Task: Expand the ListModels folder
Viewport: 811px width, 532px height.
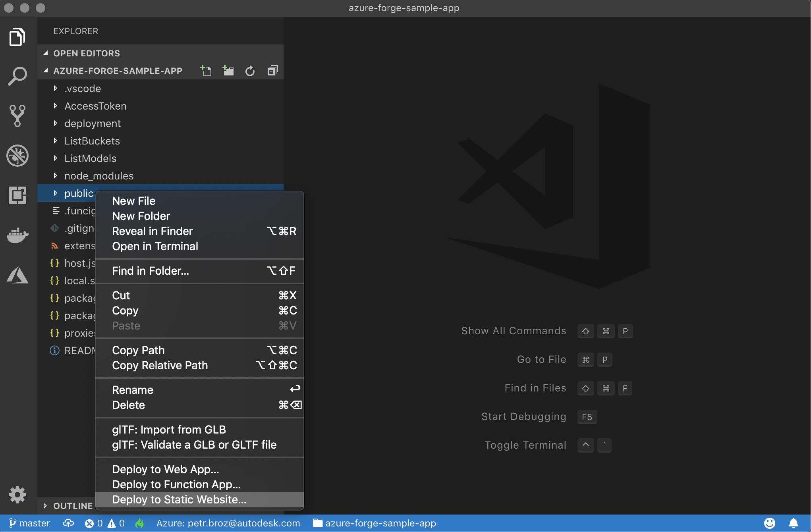Action: (x=160, y=158)
